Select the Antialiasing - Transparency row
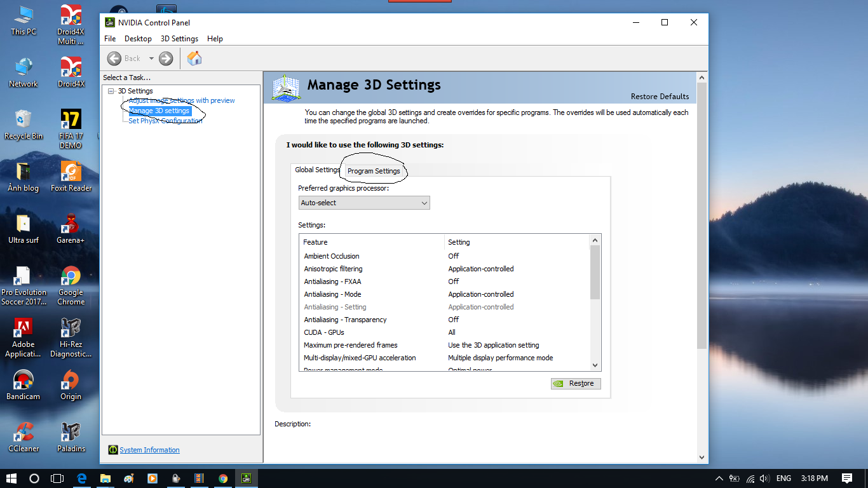 click(x=445, y=320)
